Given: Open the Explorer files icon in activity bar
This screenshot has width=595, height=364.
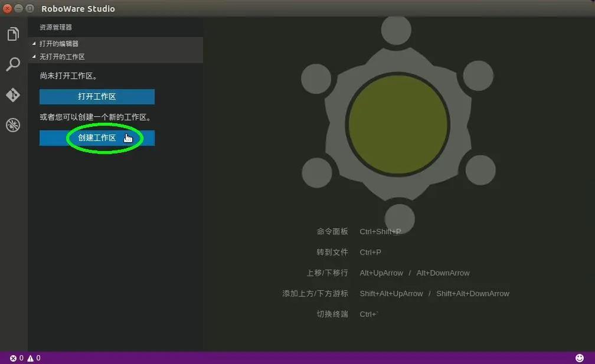Looking at the screenshot, I should pyautogui.click(x=13, y=34).
